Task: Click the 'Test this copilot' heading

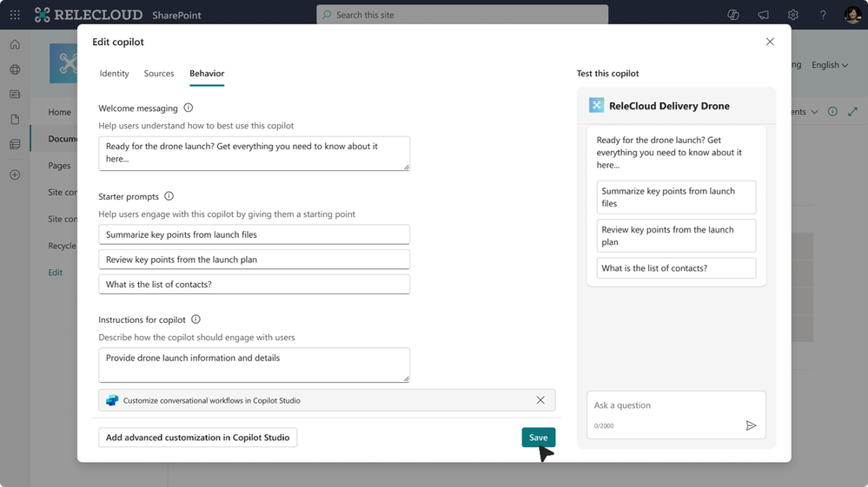Action: [x=607, y=74]
